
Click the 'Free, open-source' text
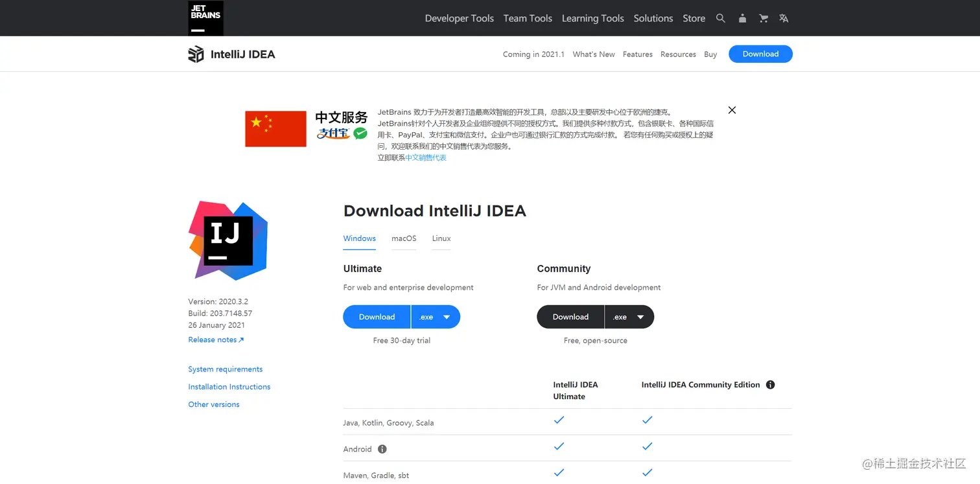pos(595,341)
